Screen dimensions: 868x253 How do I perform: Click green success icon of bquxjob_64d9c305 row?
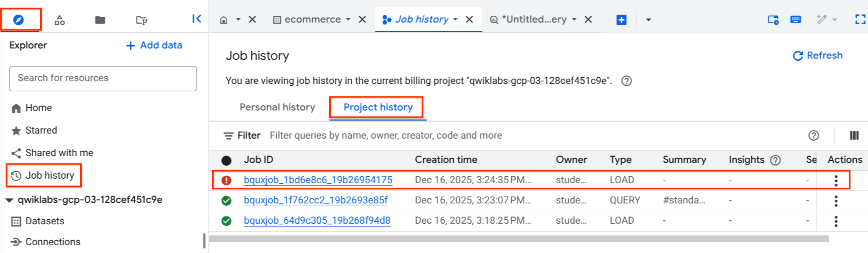pyautogui.click(x=226, y=220)
